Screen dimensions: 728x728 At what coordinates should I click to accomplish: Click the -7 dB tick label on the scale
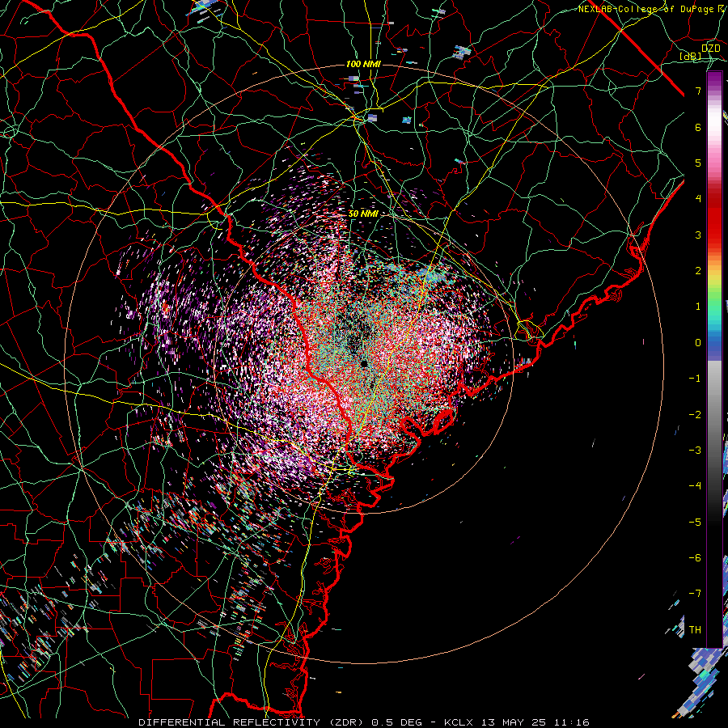coord(695,594)
